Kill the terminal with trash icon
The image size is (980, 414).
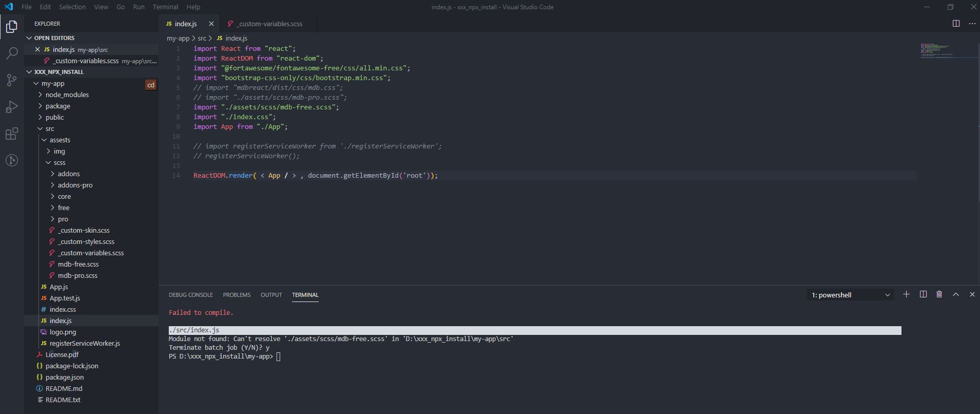[939, 294]
